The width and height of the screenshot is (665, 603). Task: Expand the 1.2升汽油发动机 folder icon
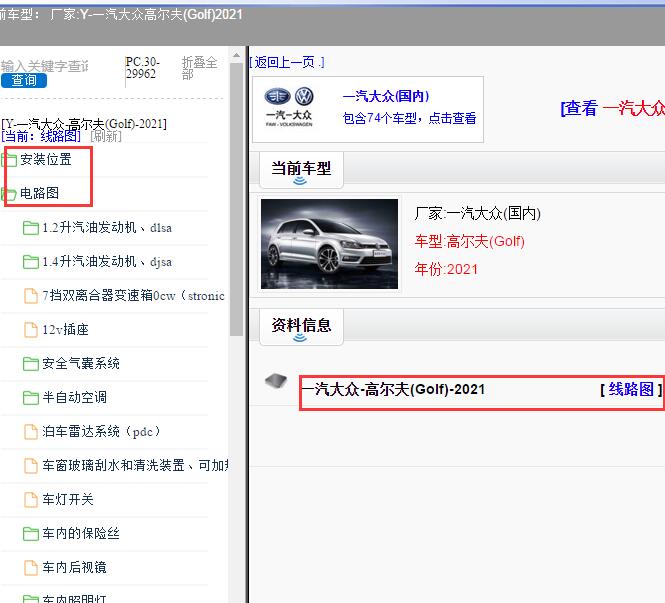tap(31, 228)
